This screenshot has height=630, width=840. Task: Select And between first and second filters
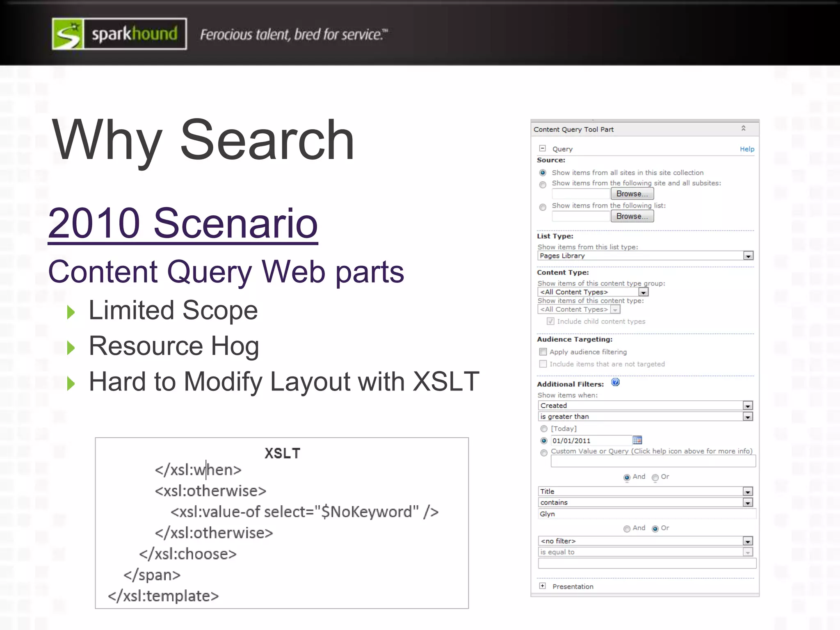tap(627, 477)
